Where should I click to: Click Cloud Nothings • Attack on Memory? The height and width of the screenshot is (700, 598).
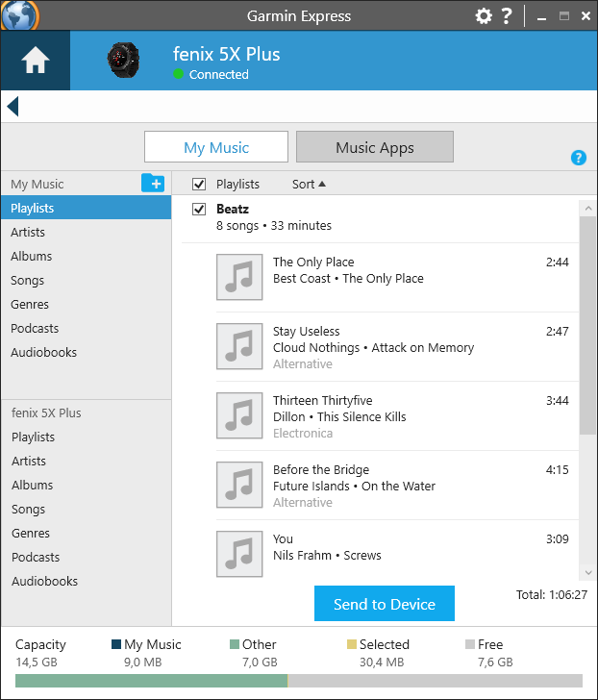pyautogui.click(x=373, y=348)
